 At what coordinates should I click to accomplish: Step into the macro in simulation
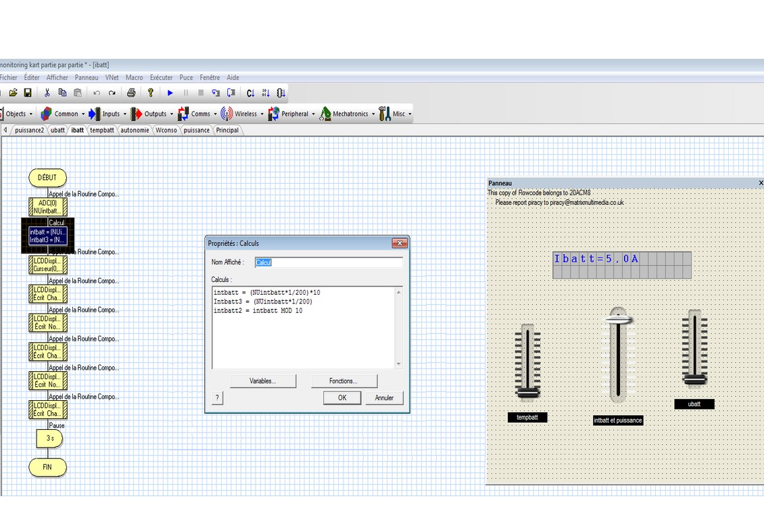216,93
